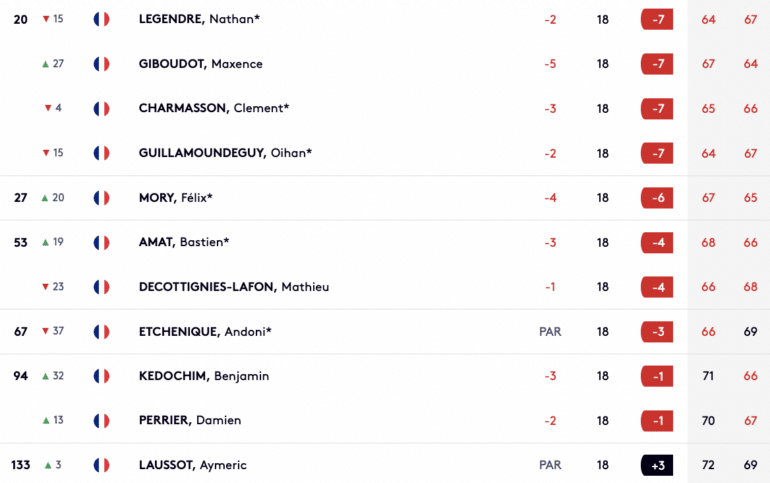The height and width of the screenshot is (483, 770).
Task: Click the +3 total score badge for LAUSSOT
Action: click(657, 465)
